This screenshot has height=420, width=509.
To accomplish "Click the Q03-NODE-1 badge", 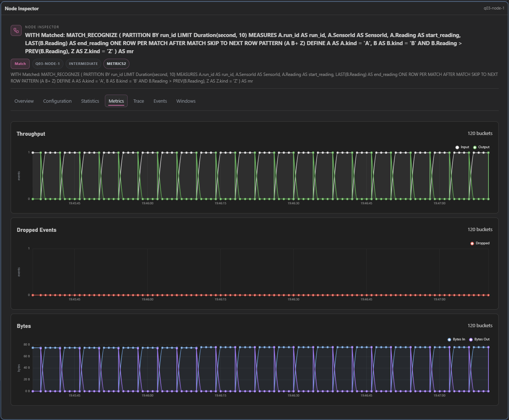I will pos(48,64).
